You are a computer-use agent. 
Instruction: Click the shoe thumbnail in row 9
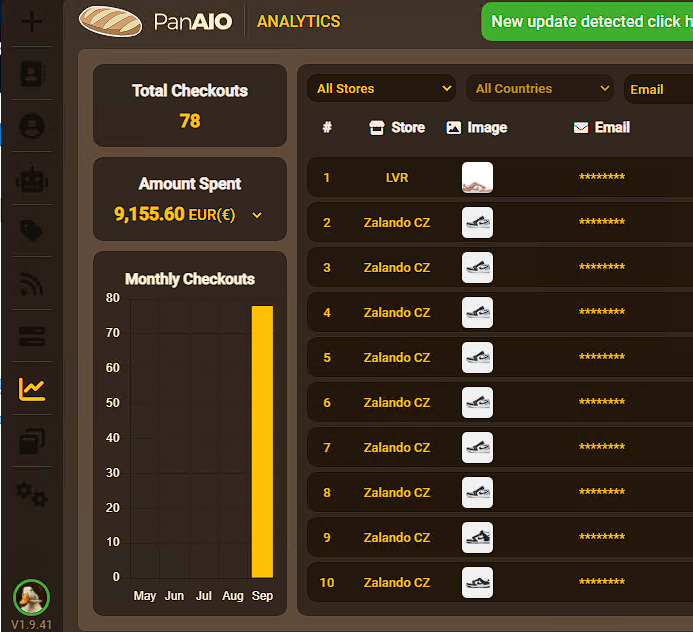tap(477, 537)
